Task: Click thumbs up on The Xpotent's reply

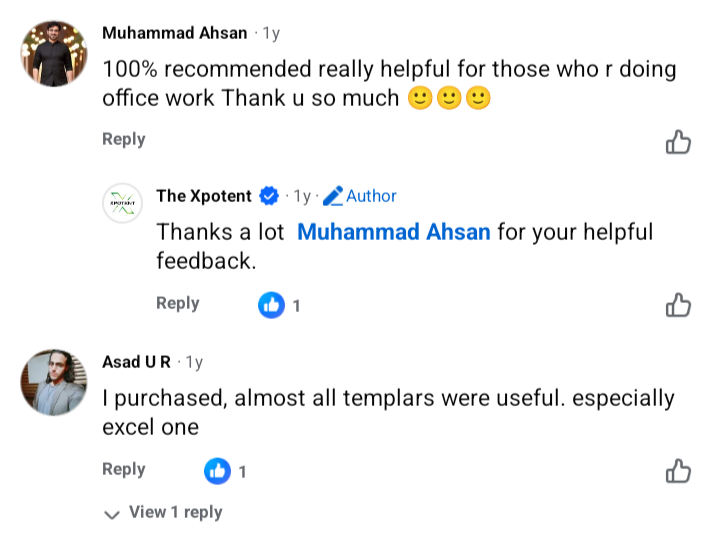Action: 678,304
